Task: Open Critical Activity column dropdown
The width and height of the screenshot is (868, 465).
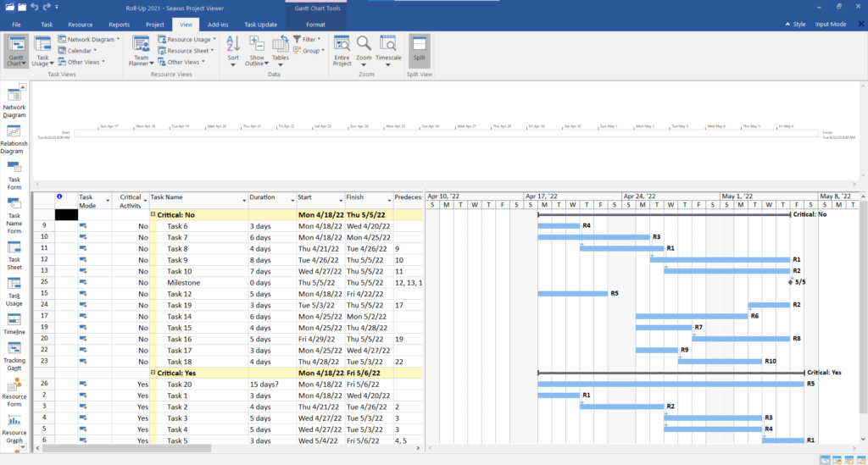Action: point(145,200)
